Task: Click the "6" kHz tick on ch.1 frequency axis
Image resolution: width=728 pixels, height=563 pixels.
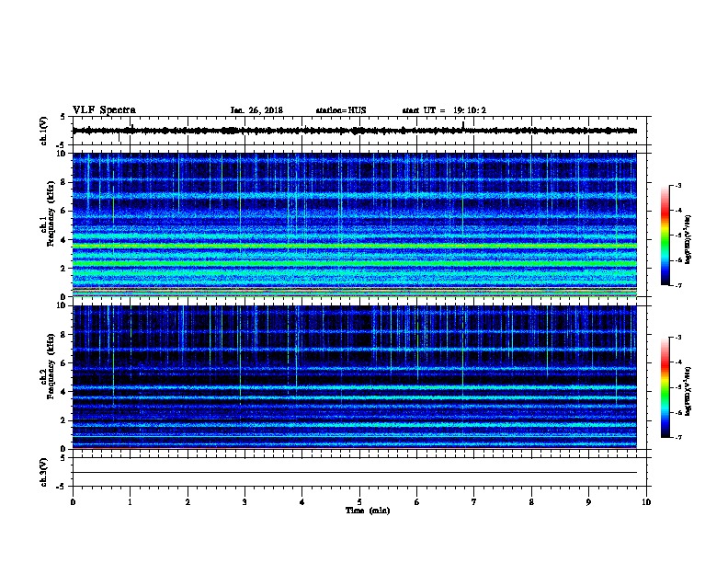Action: (x=64, y=211)
